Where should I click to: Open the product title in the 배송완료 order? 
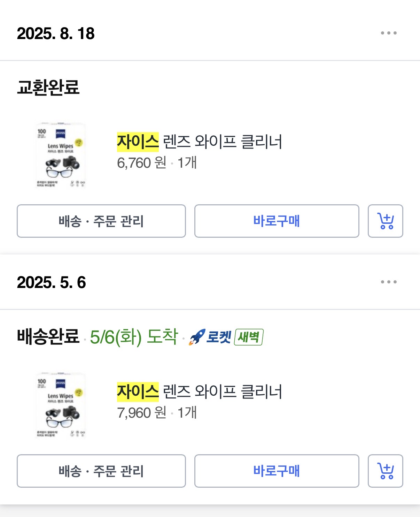click(199, 392)
